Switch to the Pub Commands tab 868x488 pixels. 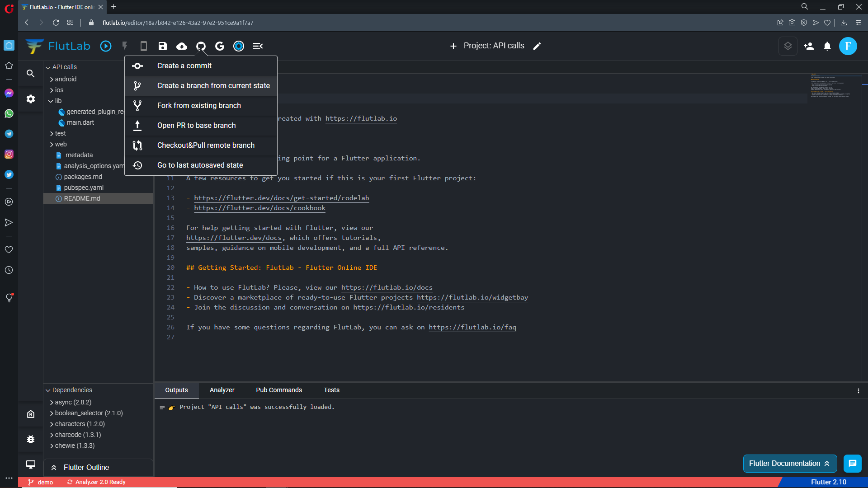pyautogui.click(x=279, y=390)
